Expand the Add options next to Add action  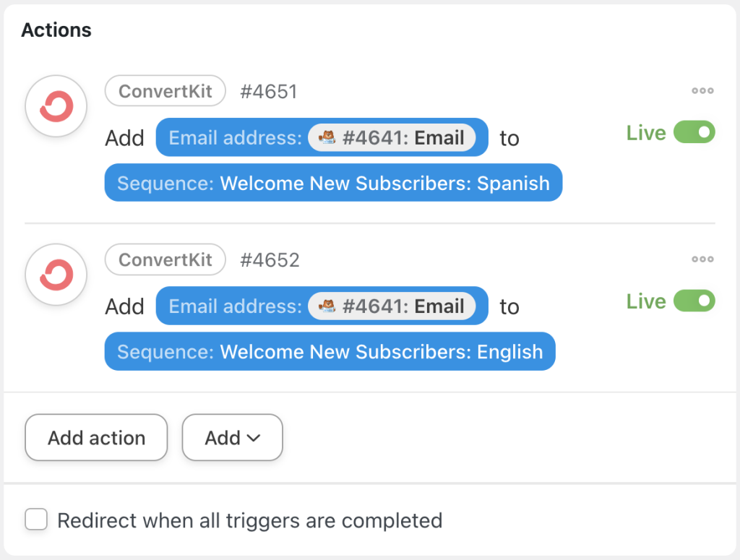click(x=232, y=437)
